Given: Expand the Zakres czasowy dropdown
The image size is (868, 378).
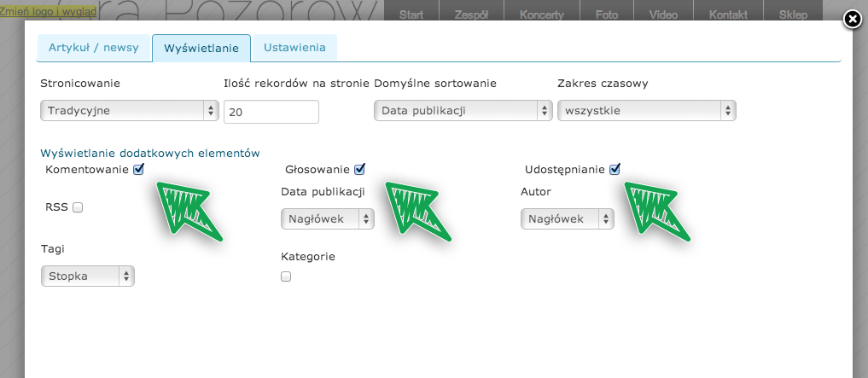Looking at the screenshot, I should point(646,110).
